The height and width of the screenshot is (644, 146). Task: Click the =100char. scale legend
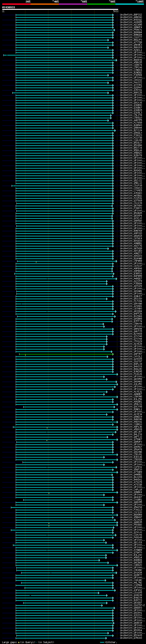coord(108,642)
